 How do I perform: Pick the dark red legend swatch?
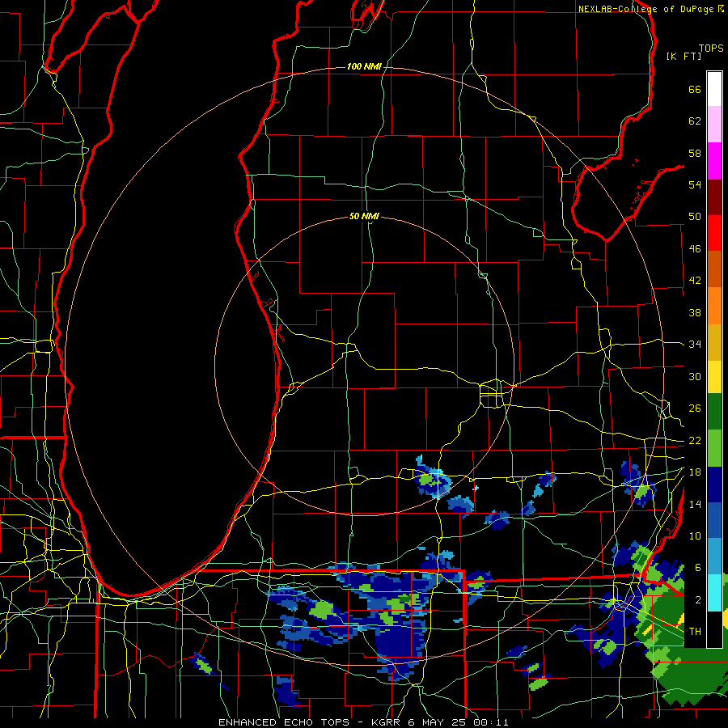(x=714, y=197)
